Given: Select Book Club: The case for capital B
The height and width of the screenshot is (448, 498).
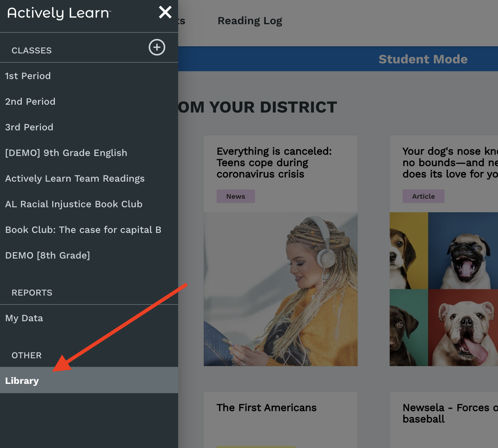Looking at the screenshot, I should coord(83,229).
